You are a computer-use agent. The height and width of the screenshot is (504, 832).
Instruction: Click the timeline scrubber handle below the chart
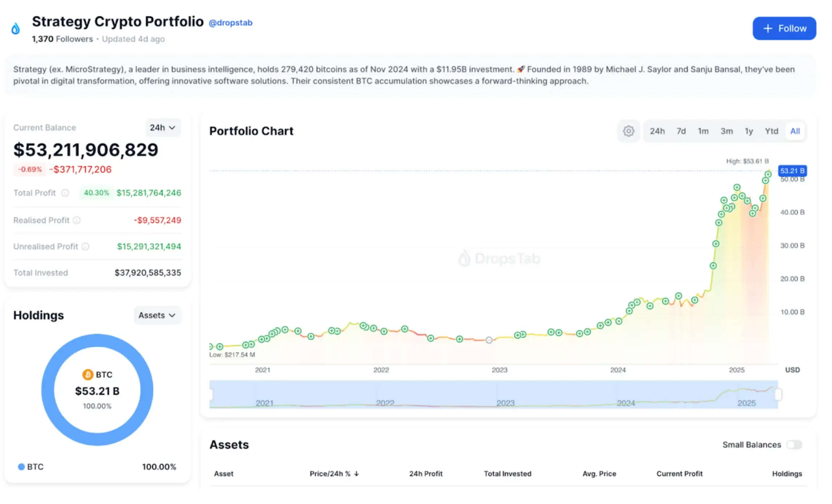(778, 393)
